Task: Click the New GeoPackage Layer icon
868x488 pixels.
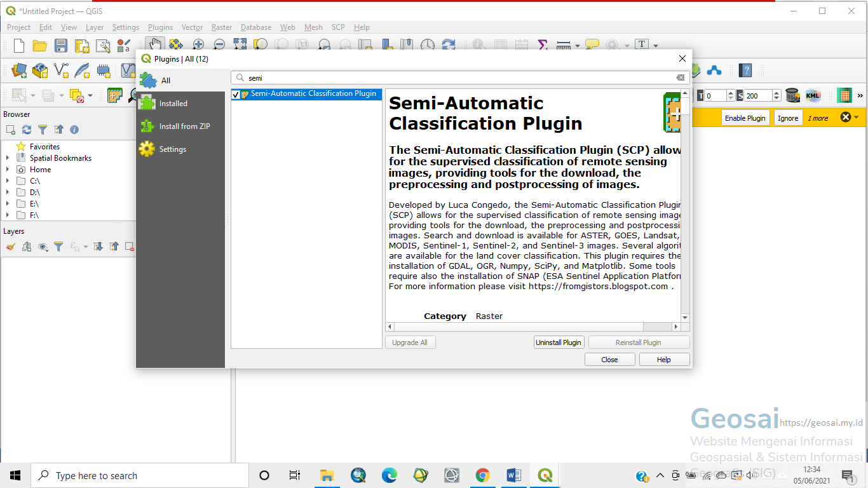Action: tap(40, 70)
